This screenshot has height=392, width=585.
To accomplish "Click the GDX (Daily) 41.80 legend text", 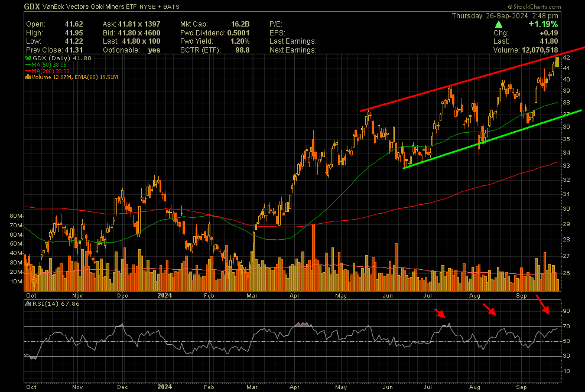I will (x=62, y=58).
